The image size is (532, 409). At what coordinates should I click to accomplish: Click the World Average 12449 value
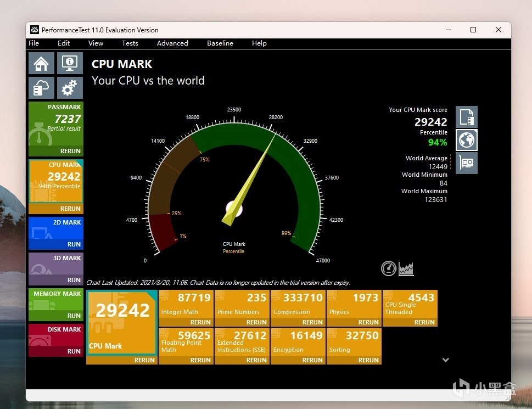pos(438,166)
